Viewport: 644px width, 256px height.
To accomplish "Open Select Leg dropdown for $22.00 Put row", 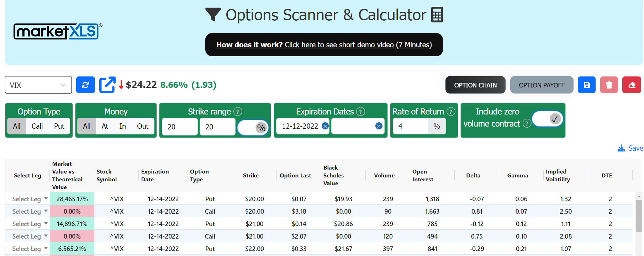I will click(30, 249).
